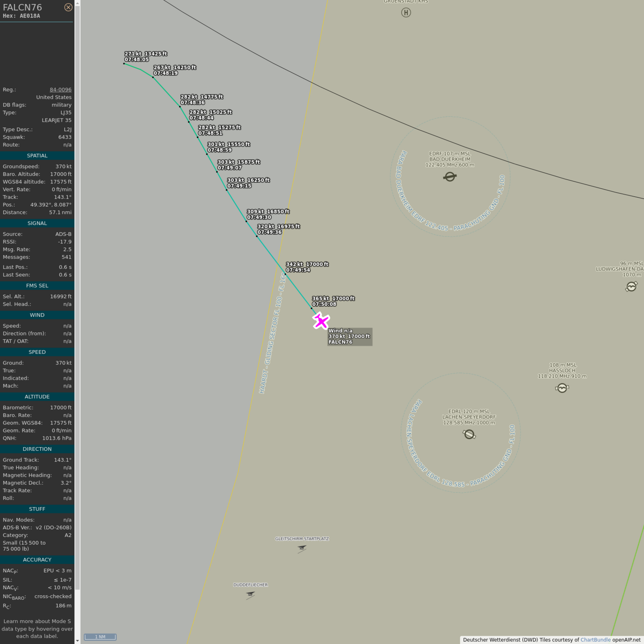Click the Gleitschirm Startplatz paraglider icon
The height and width of the screenshot is (644, 644).
click(x=302, y=548)
